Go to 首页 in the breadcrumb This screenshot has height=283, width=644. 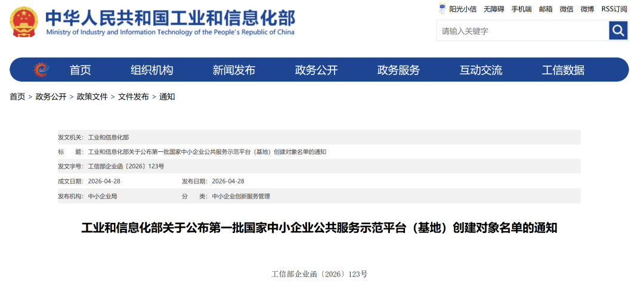(17, 97)
